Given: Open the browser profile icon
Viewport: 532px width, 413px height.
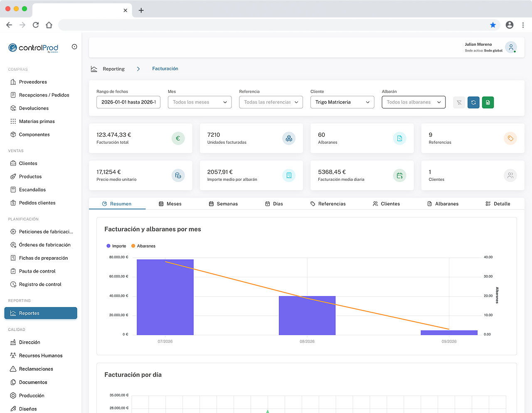Looking at the screenshot, I should point(510,25).
